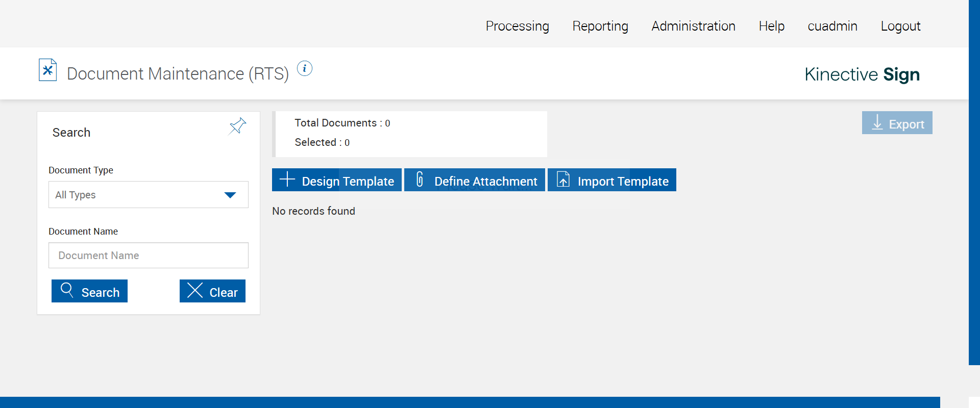
Task: Open the info icon beside page title
Action: (305, 68)
